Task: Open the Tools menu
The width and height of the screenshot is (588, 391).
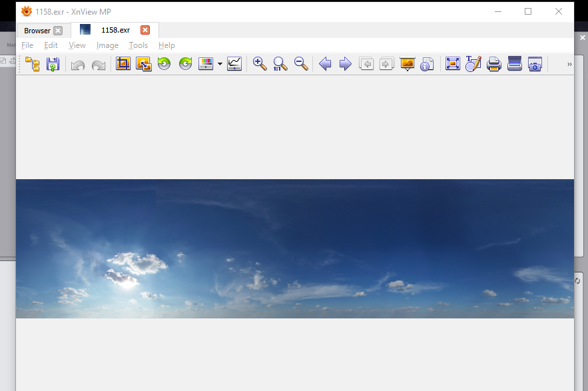Action: pyautogui.click(x=139, y=45)
